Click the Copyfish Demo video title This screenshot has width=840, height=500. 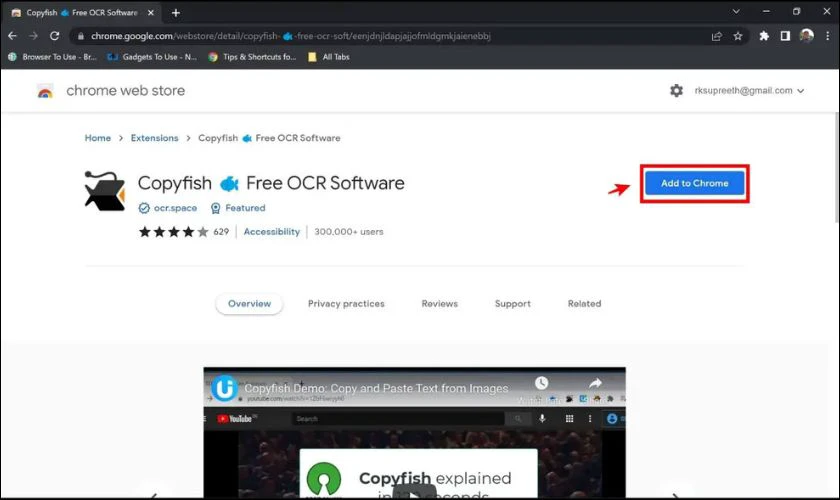pos(376,388)
